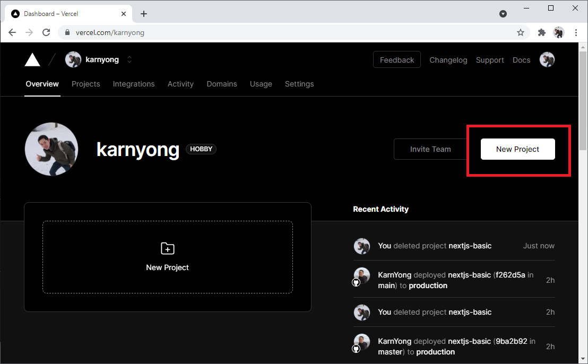588x364 pixels.
Task: Click the new project folder icon
Action: 167,248
